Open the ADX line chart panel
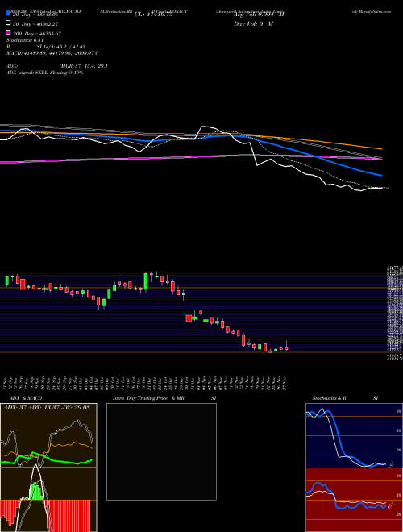403x532 pixels. (x=48, y=435)
